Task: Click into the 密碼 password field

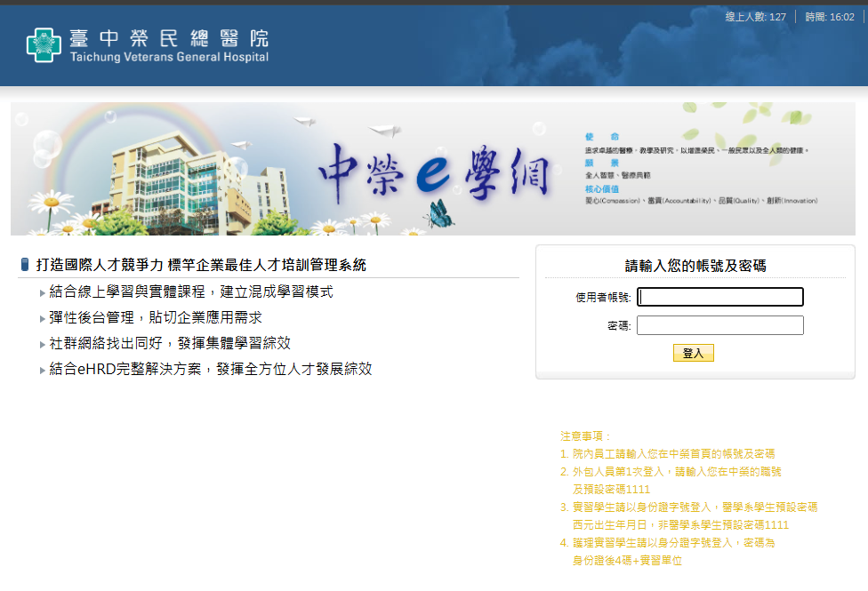Action: pyautogui.click(x=719, y=325)
